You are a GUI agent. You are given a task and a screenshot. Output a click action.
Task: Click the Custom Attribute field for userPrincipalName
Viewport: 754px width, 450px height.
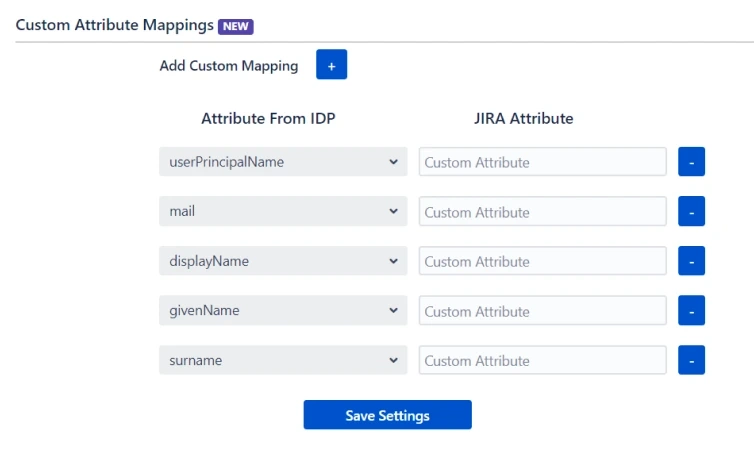pyautogui.click(x=542, y=162)
